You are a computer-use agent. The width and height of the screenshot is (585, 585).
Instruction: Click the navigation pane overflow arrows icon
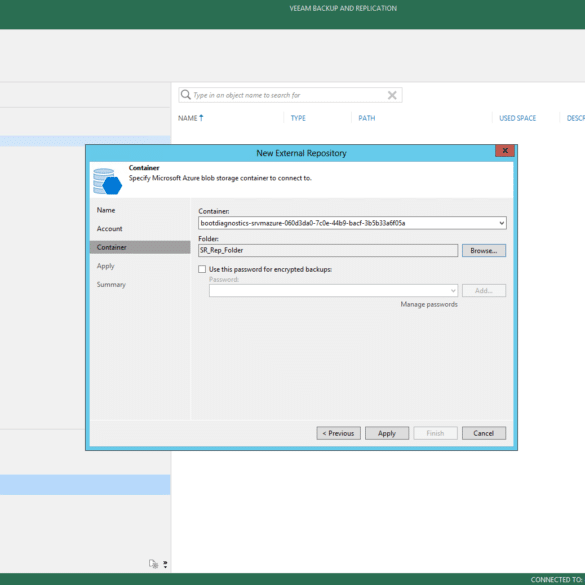(x=165, y=564)
